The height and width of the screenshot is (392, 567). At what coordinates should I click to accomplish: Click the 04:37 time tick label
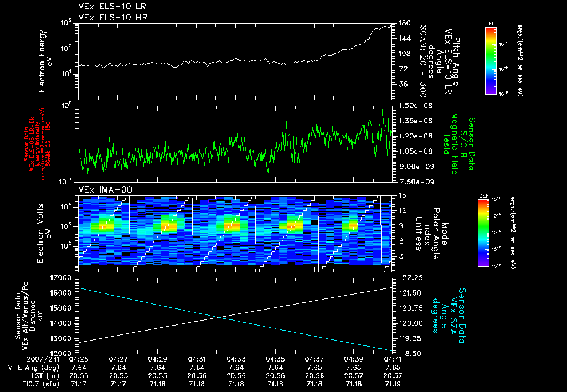tap(315, 359)
